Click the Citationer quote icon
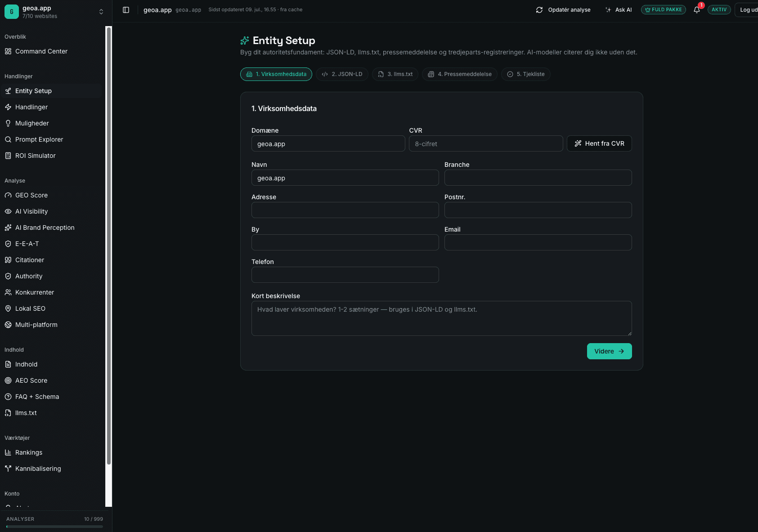 8,260
